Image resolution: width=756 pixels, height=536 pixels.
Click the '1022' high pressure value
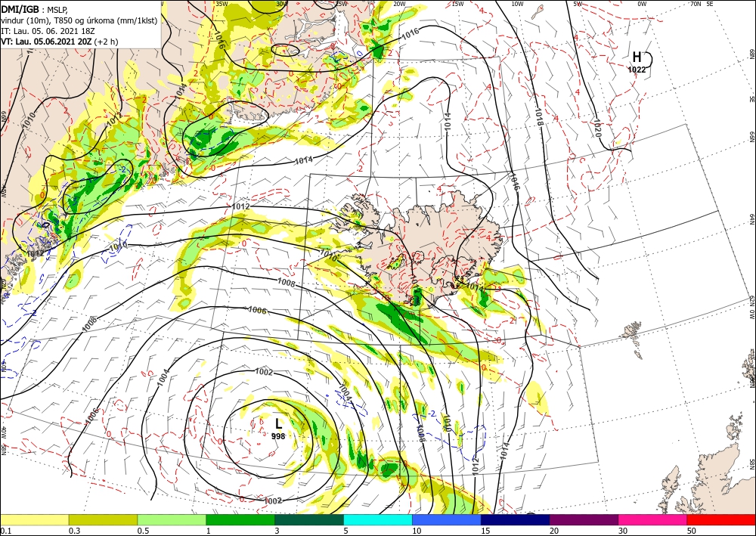[637, 70]
